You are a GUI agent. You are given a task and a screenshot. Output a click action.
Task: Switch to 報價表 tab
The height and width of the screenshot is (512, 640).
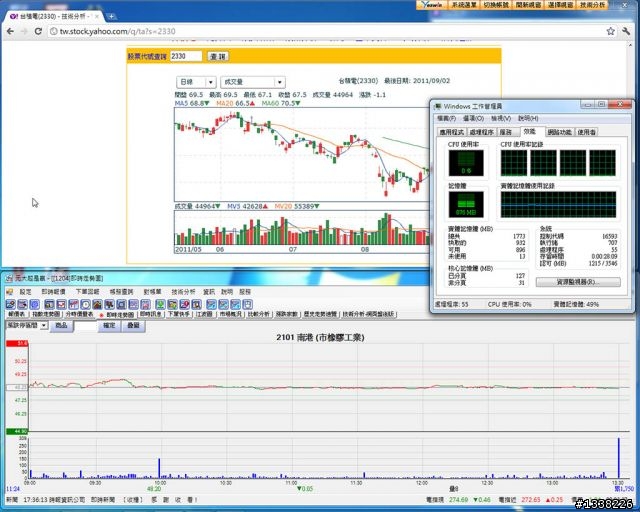tap(17, 314)
